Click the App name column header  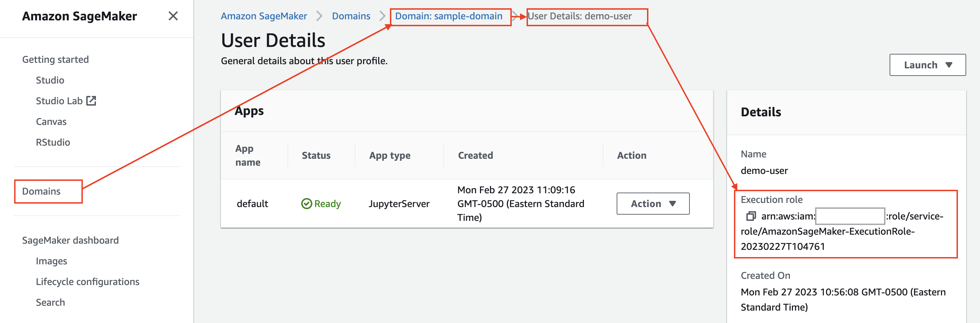click(x=248, y=155)
